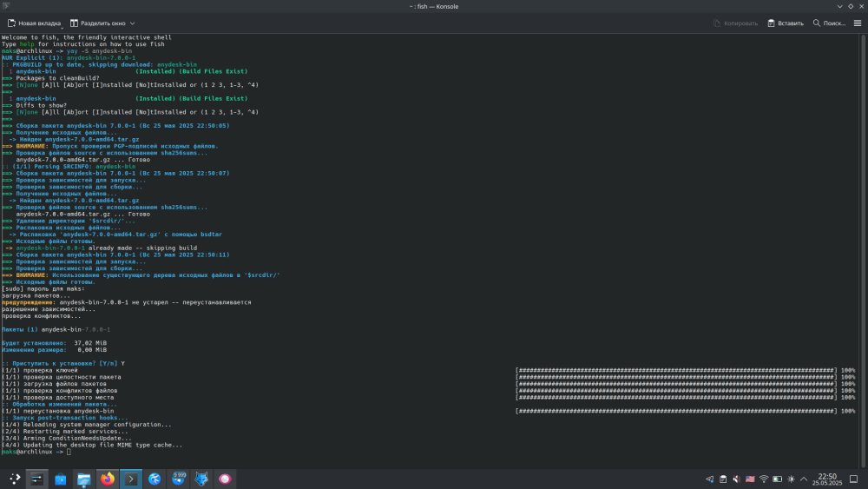Click 'AUR Explicit (1): anydesk-bin-7.0.0-1' line
Image resolution: width=868 pixels, height=489 pixels.
pos(68,57)
